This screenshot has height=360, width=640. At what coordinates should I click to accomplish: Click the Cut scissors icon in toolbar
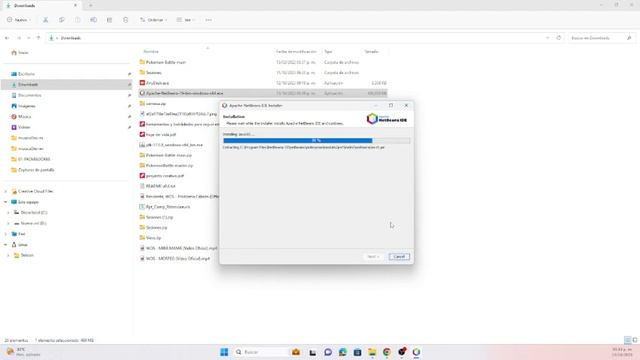[x=46, y=20]
